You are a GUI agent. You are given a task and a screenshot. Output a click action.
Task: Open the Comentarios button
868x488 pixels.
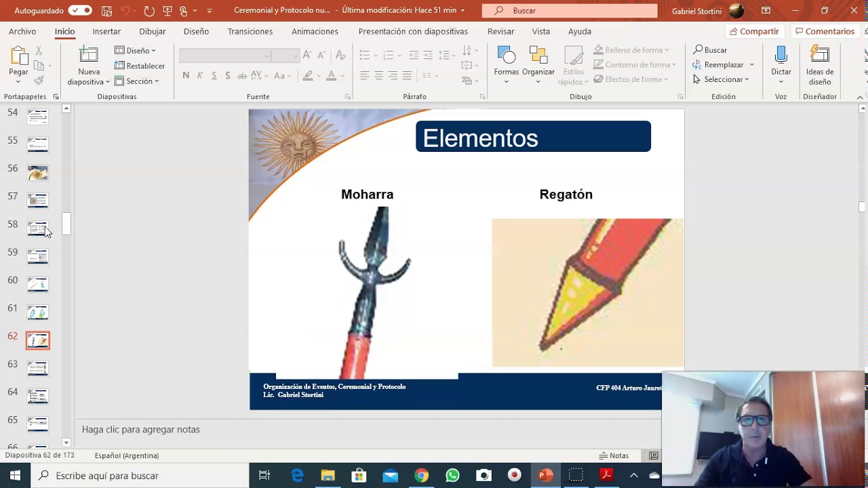[825, 31]
